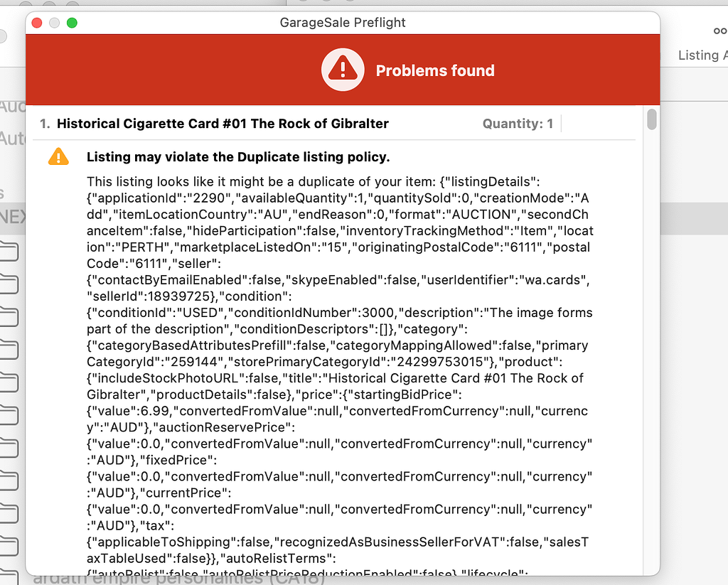Click the listing number 1. label

(x=45, y=124)
